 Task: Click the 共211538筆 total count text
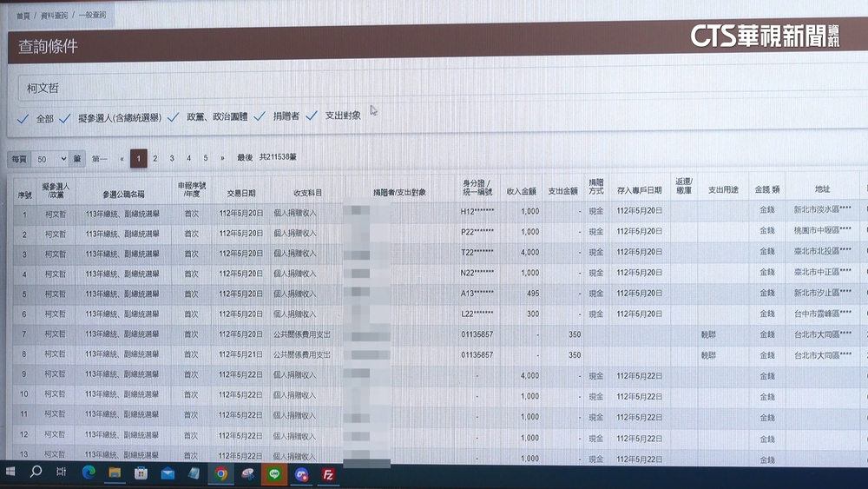point(278,157)
